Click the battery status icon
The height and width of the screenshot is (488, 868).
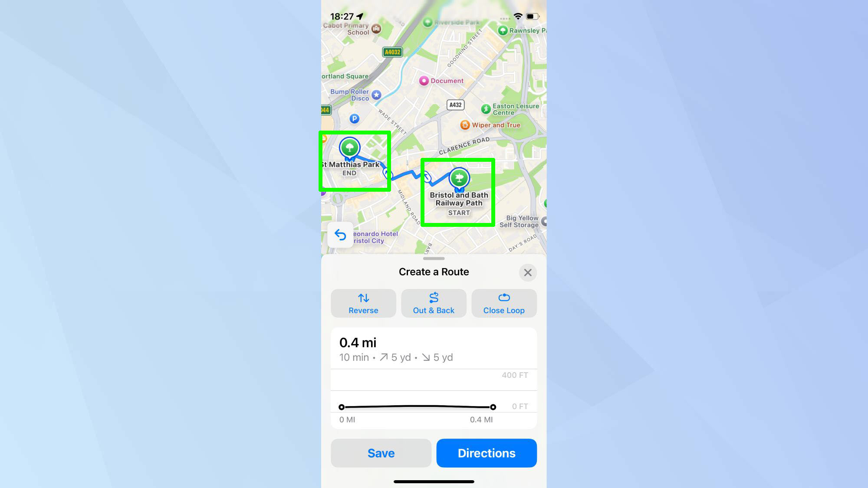click(x=533, y=16)
